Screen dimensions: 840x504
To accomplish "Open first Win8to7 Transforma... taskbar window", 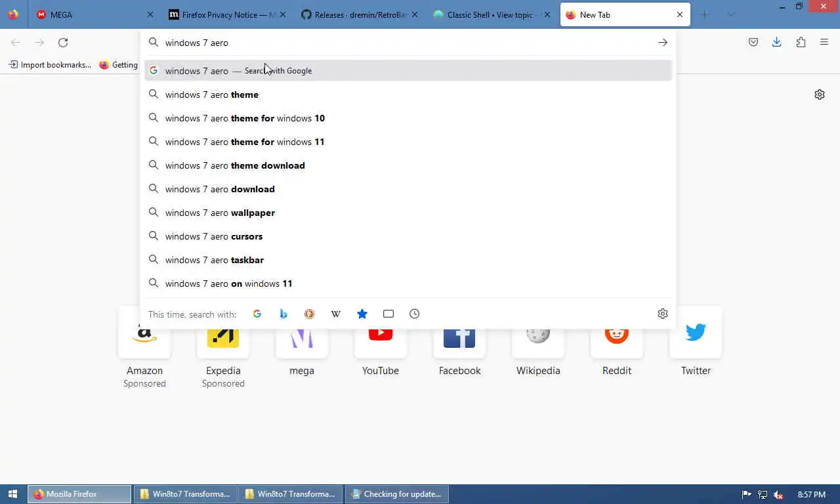I will (x=186, y=494).
